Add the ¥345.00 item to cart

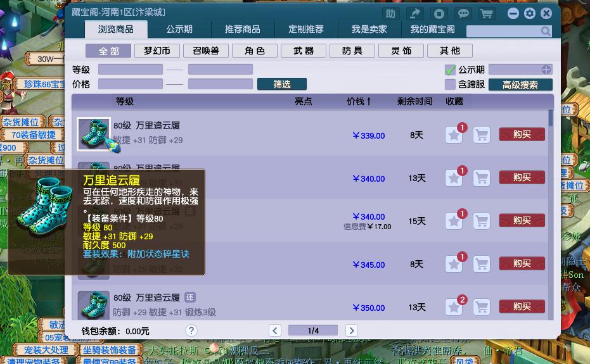482,264
